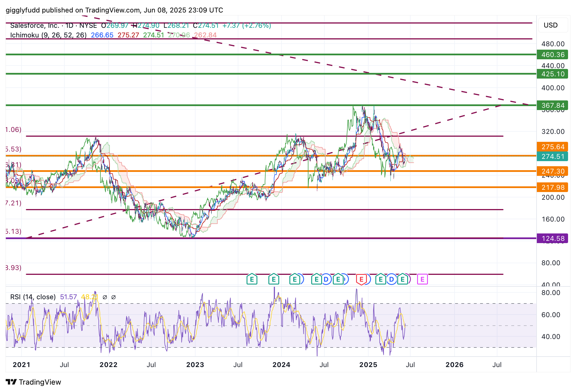Click the Ichimoku value 275.27
Image resolution: width=576 pixels, height=392 pixels.
(128, 35)
